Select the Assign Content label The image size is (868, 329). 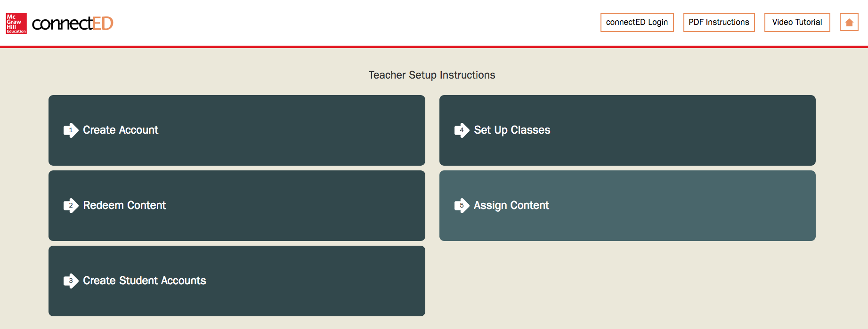click(x=511, y=205)
